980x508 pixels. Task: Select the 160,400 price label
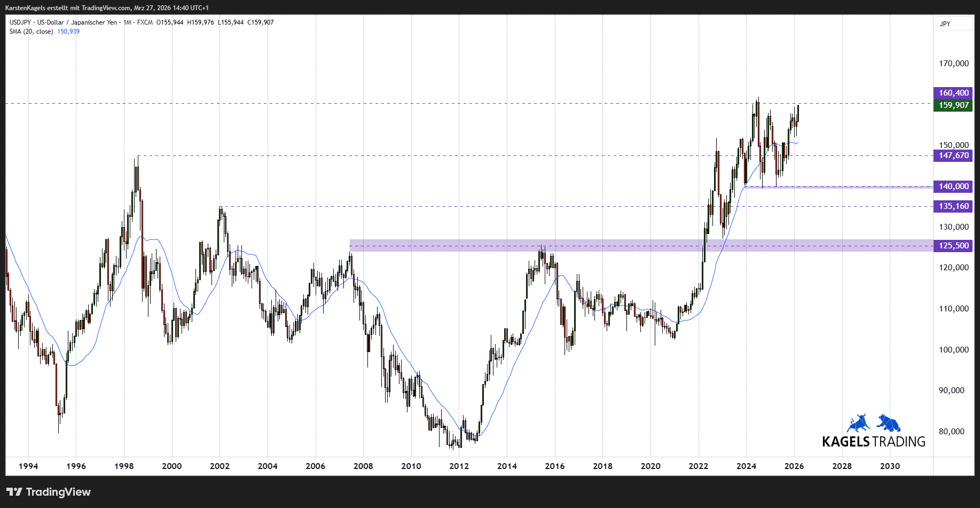[x=953, y=93]
